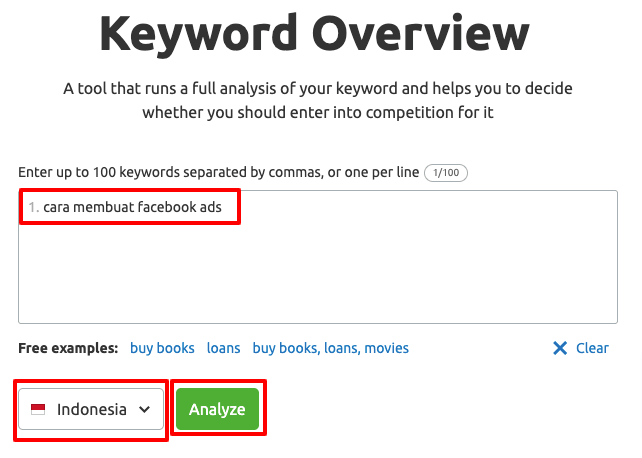Click line number 1 in keyword box
The height and width of the screenshot is (458, 642).
33,208
